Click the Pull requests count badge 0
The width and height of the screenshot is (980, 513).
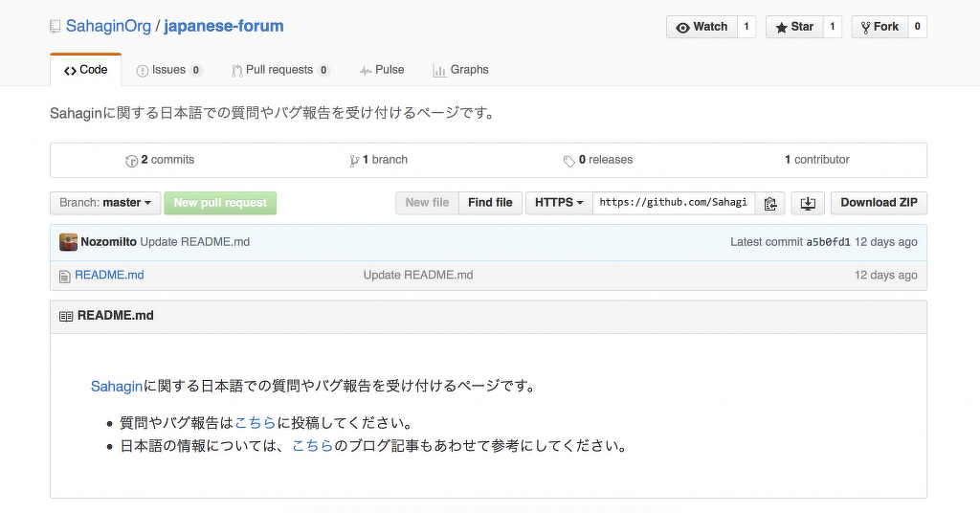323,70
